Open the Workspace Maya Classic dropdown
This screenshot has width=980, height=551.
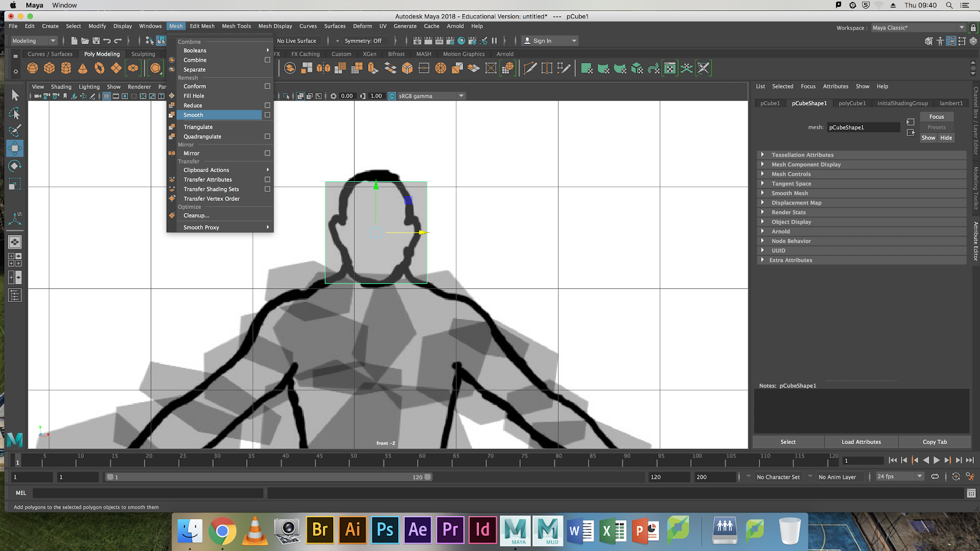pos(918,28)
